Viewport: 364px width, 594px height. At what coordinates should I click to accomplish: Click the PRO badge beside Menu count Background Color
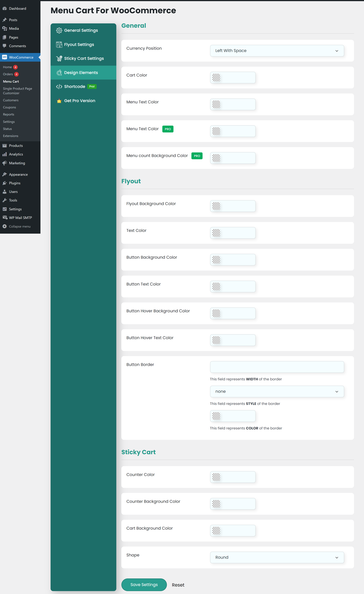[197, 156]
